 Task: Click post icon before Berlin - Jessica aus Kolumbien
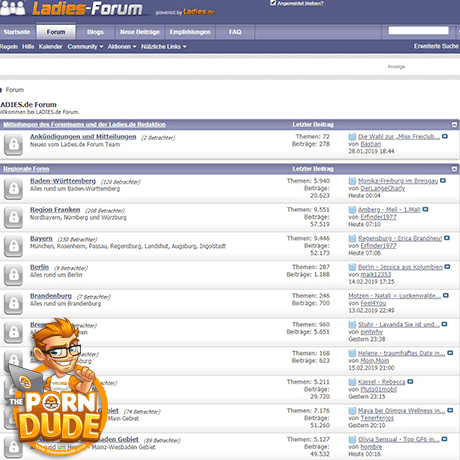[x=352, y=267]
